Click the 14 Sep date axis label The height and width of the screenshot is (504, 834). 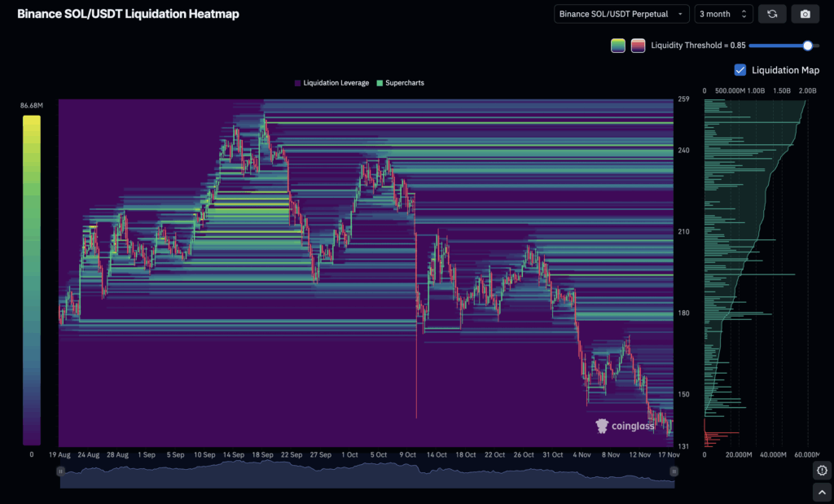(x=234, y=454)
